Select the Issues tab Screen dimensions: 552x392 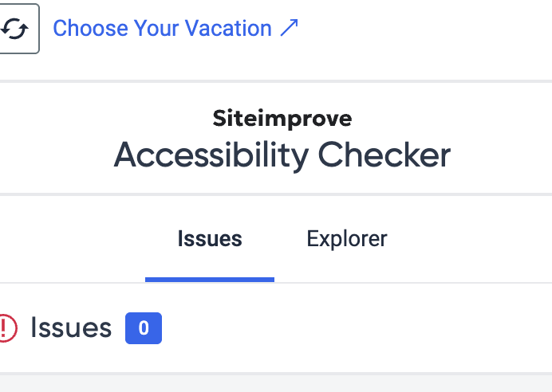[x=210, y=239]
